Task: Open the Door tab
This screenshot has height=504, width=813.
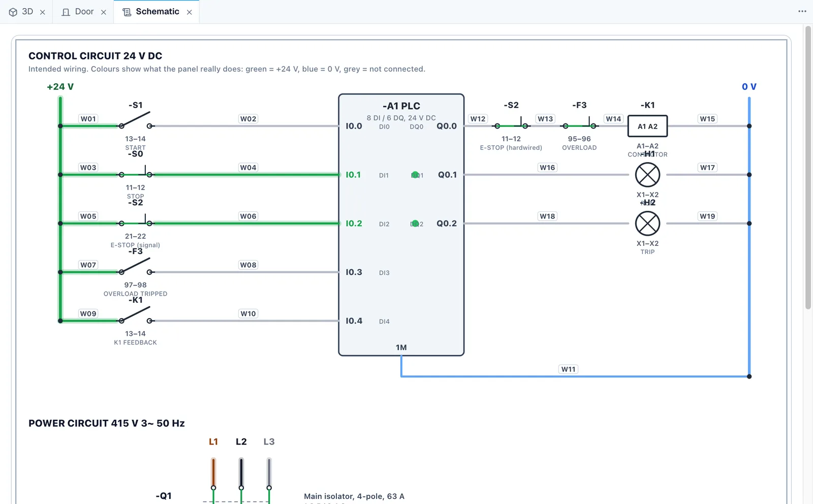Action: click(x=84, y=12)
